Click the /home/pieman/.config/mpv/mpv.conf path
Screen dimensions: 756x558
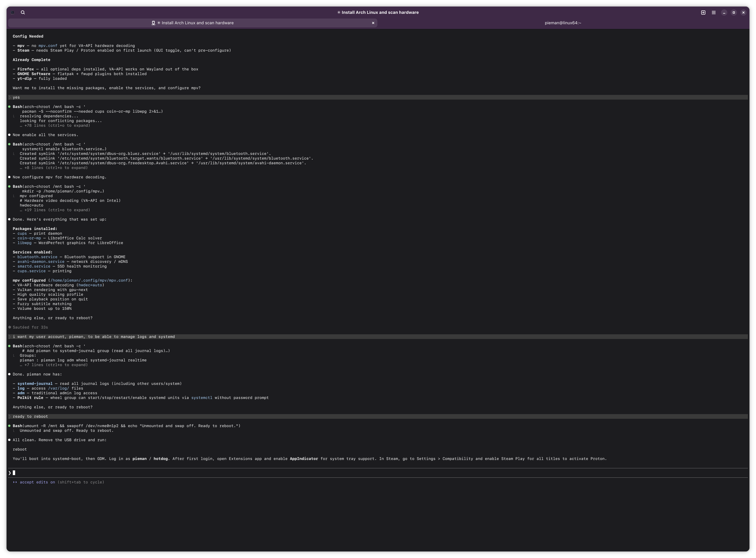tap(89, 280)
